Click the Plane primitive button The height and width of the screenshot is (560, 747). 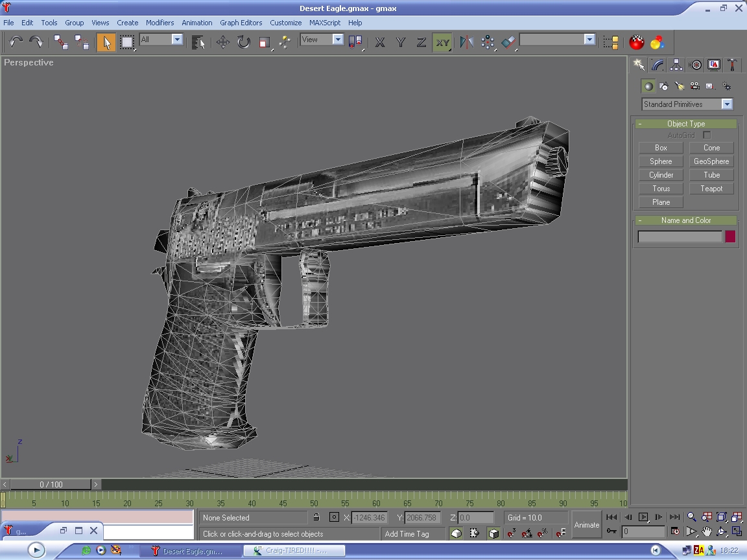point(661,202)
